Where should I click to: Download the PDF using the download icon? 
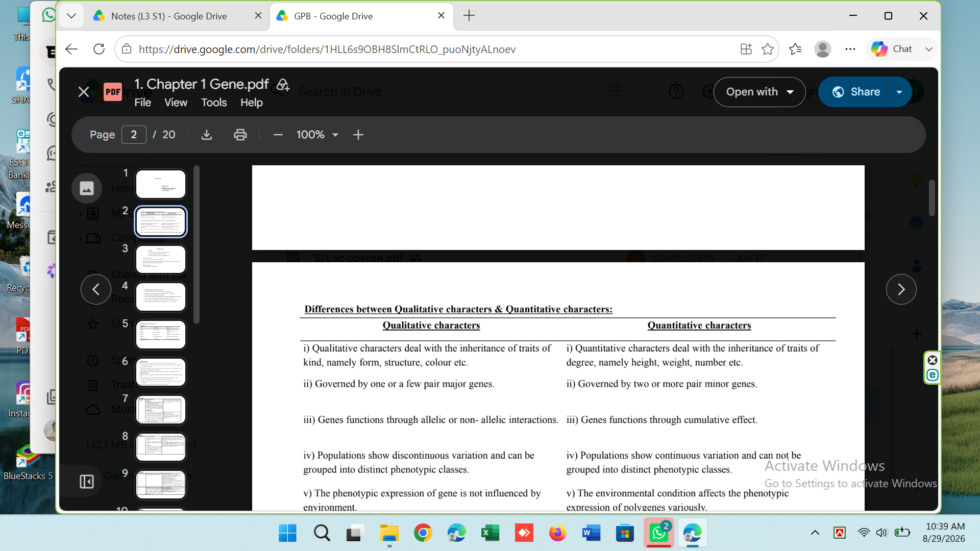(x=207, y=135)
